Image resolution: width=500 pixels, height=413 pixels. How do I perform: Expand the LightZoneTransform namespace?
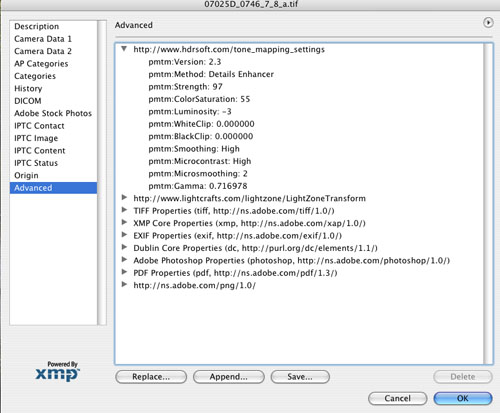click(124, 198)
